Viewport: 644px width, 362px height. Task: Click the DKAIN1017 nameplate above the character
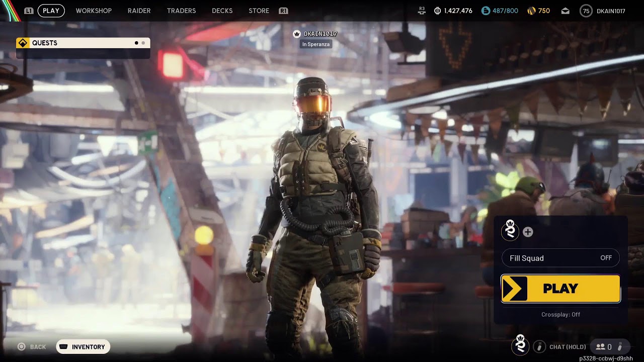point(320,34)
